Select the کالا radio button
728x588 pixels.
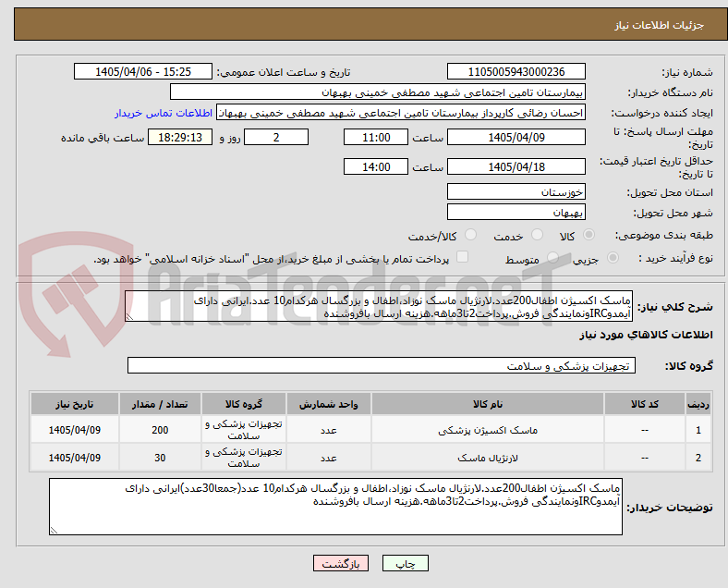(588, 235)
